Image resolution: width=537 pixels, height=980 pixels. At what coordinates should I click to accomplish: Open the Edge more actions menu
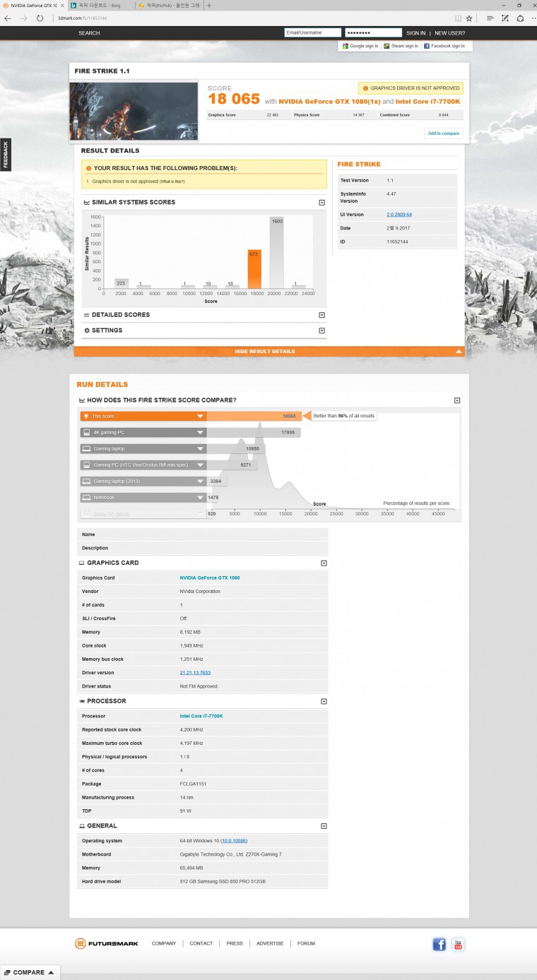(533, 18)
